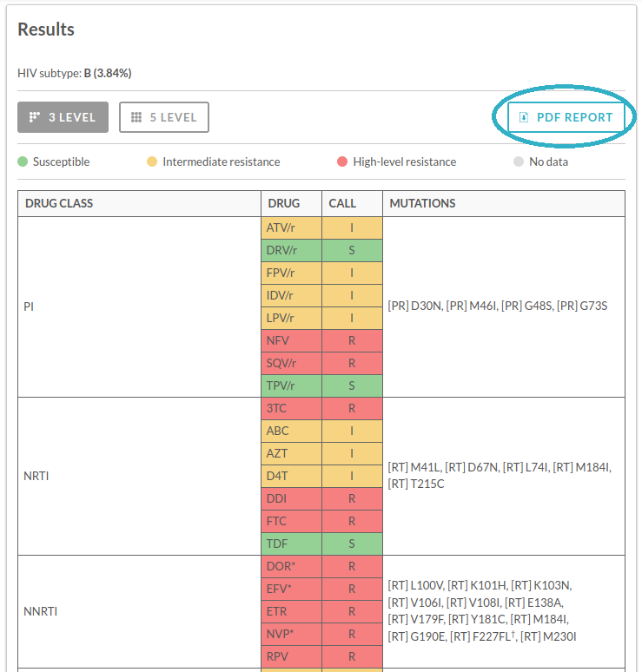Click the R call for 3TC
Image resolution: width=642 pixels, height=672 pixels.
[352, 408]
